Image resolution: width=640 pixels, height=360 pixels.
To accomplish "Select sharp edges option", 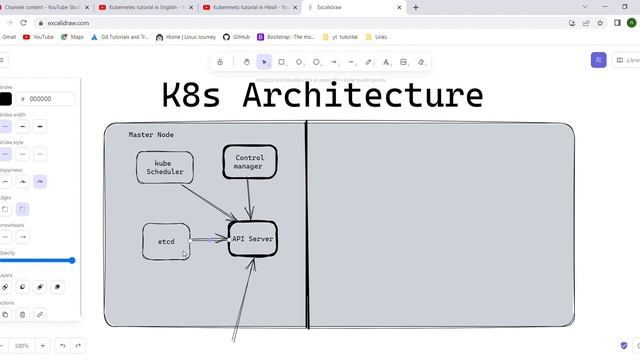I will coord(5,209).
